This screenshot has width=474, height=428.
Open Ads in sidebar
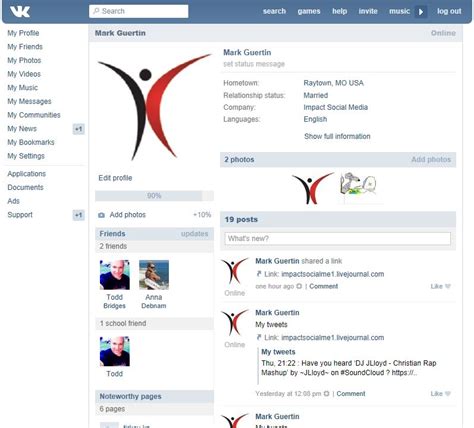tap(14, 201)
